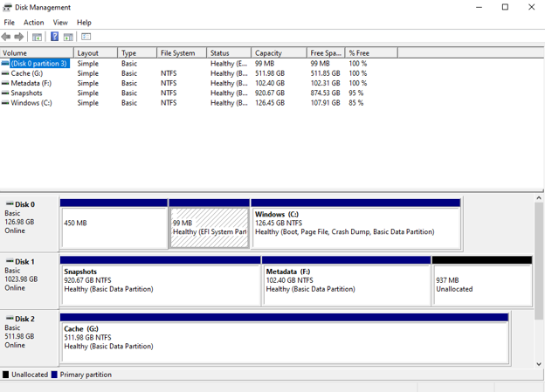
Task: Click the Show/Hide Console Tree icon
Action: 37,37
